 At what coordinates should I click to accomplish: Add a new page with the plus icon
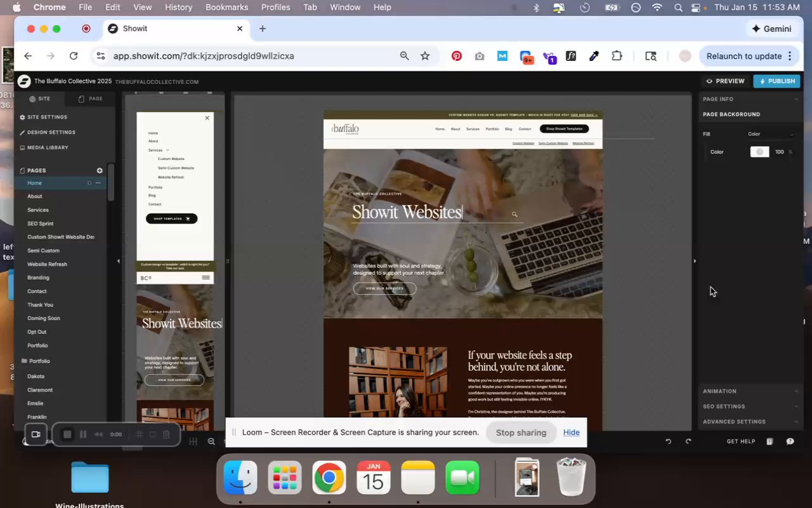click(100, 170)
